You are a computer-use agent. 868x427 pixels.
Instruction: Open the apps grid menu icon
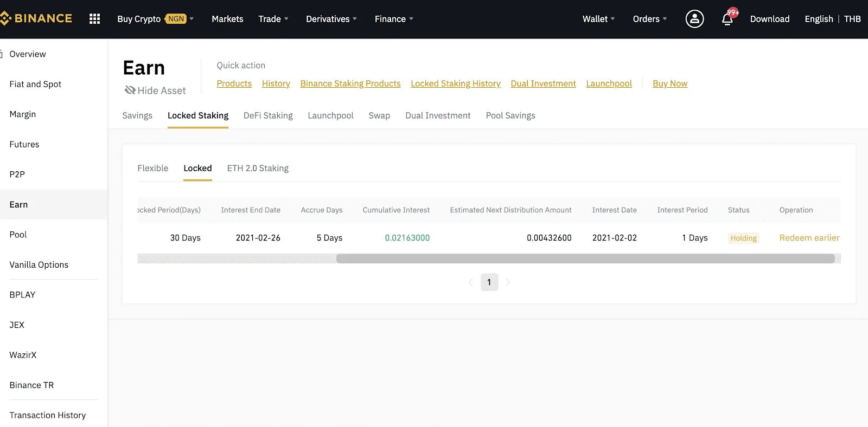(94, 19)
